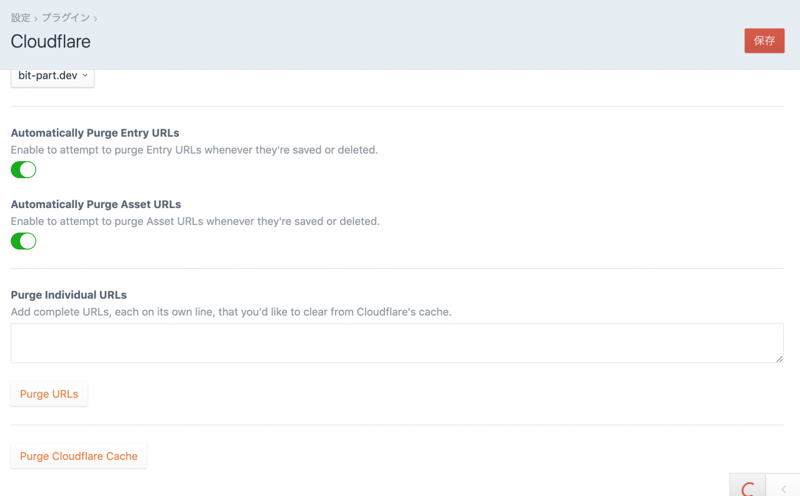800x496 pixels.
Task: Click the chevron separator after 設定
Action: 37,18
